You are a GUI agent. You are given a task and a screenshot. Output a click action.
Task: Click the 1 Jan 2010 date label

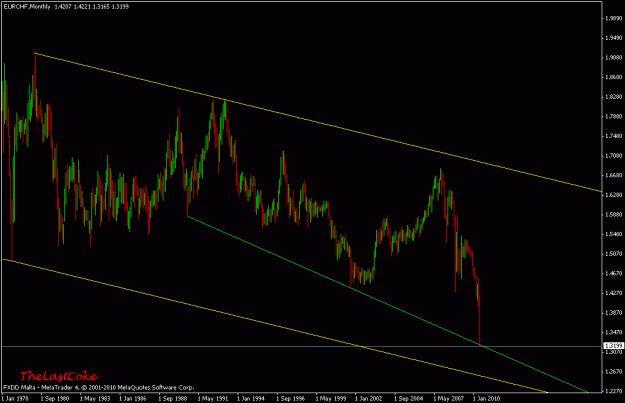[486, 398]
